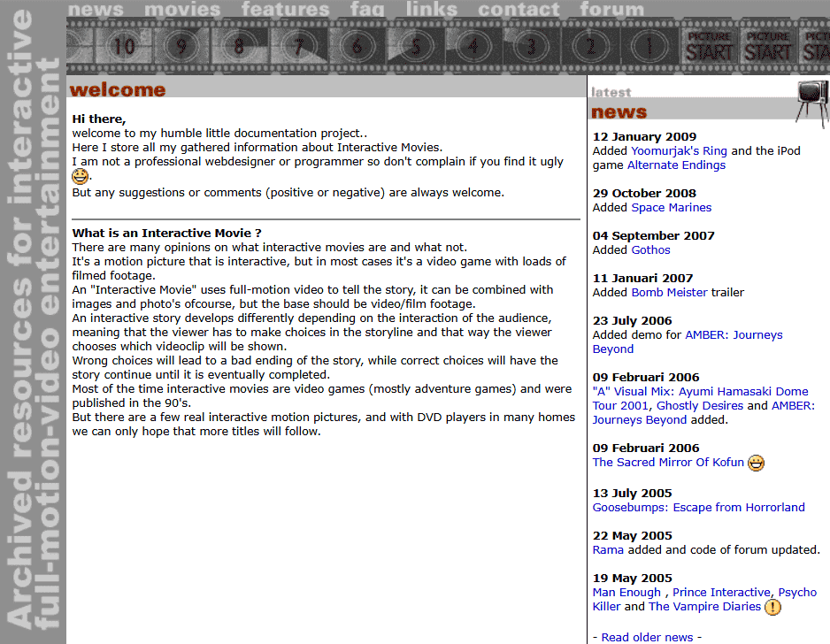
Task: Click the exclamation icon after Vampire Diaries
Action: pos(772,607)
